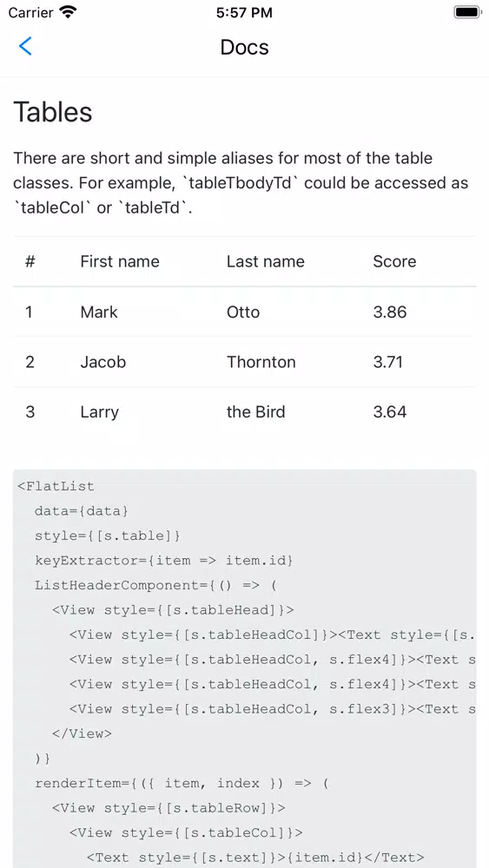Viewport: 489px width, 868px height.
Task: Click the # column header
Action: (30, 261)
